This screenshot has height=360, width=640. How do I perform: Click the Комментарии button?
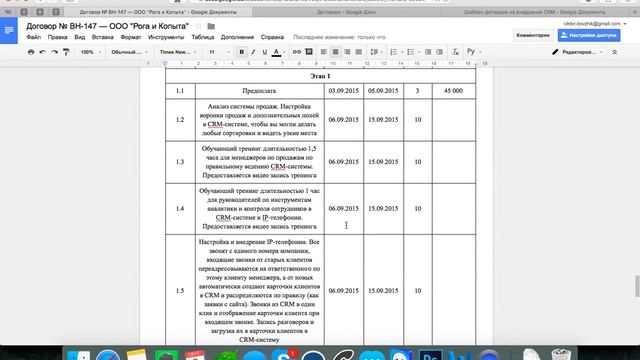[x=533, y=35]
